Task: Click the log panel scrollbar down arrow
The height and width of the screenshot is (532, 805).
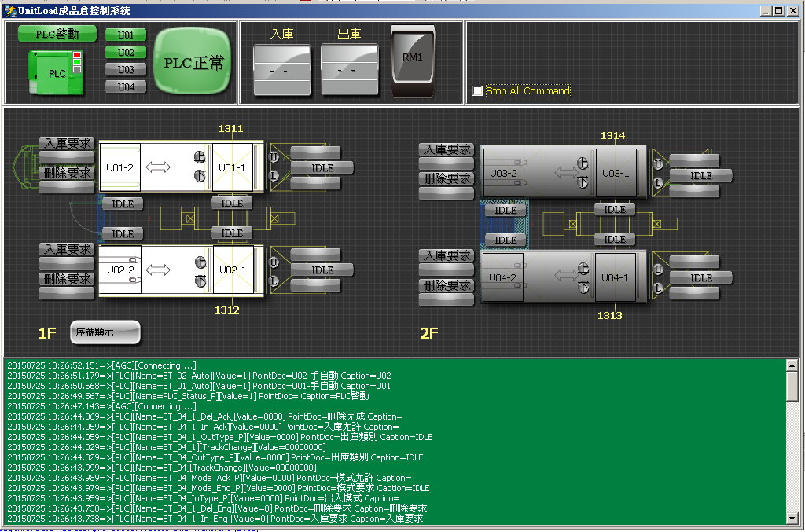Action: [792, 519]
